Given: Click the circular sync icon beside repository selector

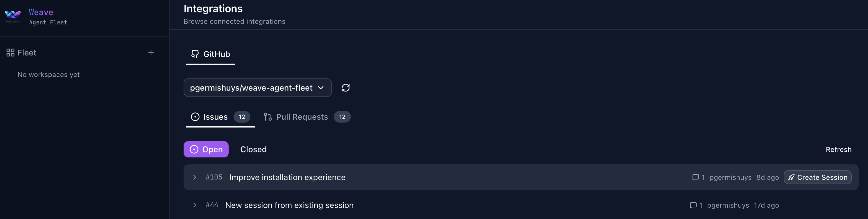Looking at the screenshot, I should point(345,88).
